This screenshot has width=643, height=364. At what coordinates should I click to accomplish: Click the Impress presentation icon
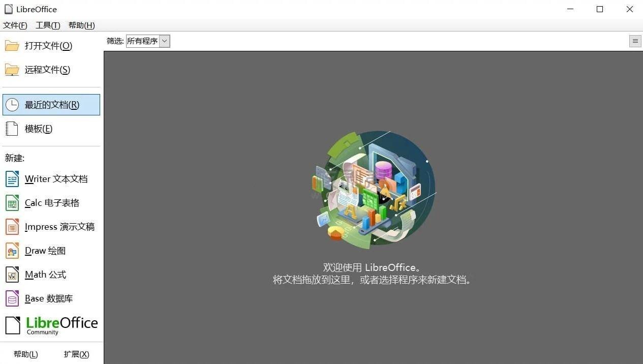tap(12, 227)
